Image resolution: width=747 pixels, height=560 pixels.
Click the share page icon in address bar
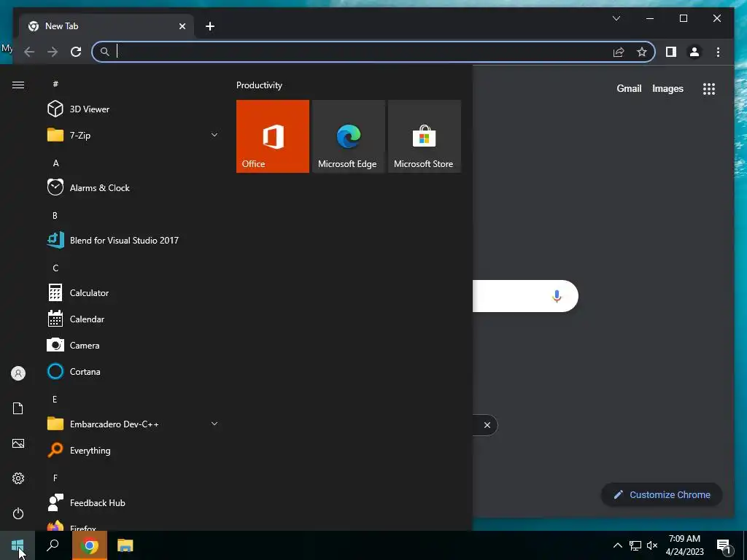coord(619,52)
